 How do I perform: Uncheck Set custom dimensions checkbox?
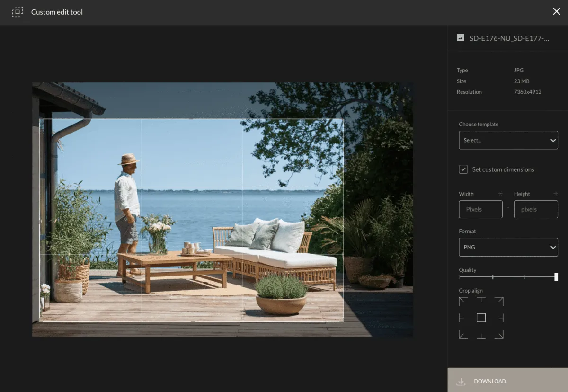click(x=463, y=169)
